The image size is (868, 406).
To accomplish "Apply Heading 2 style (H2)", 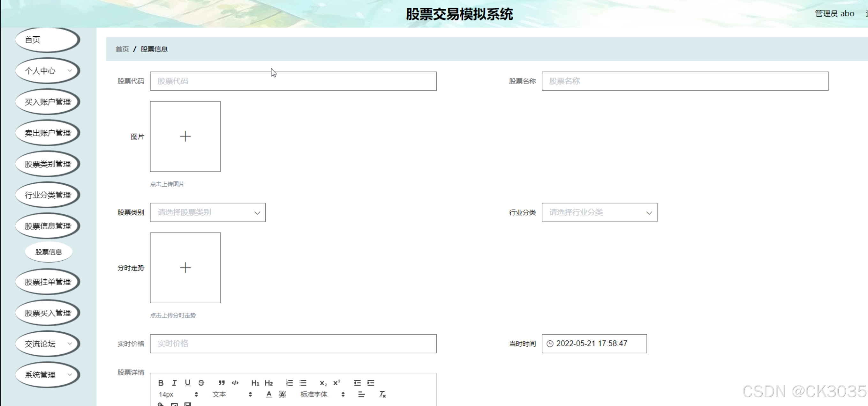I will coord(268,383).
